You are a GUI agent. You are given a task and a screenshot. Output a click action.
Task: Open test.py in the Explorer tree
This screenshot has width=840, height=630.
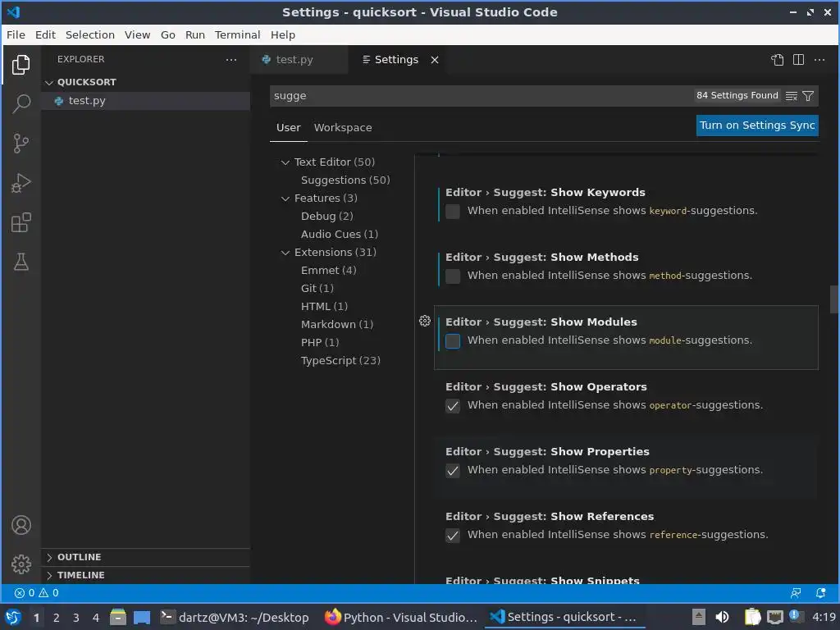click(x=87, y=101)
